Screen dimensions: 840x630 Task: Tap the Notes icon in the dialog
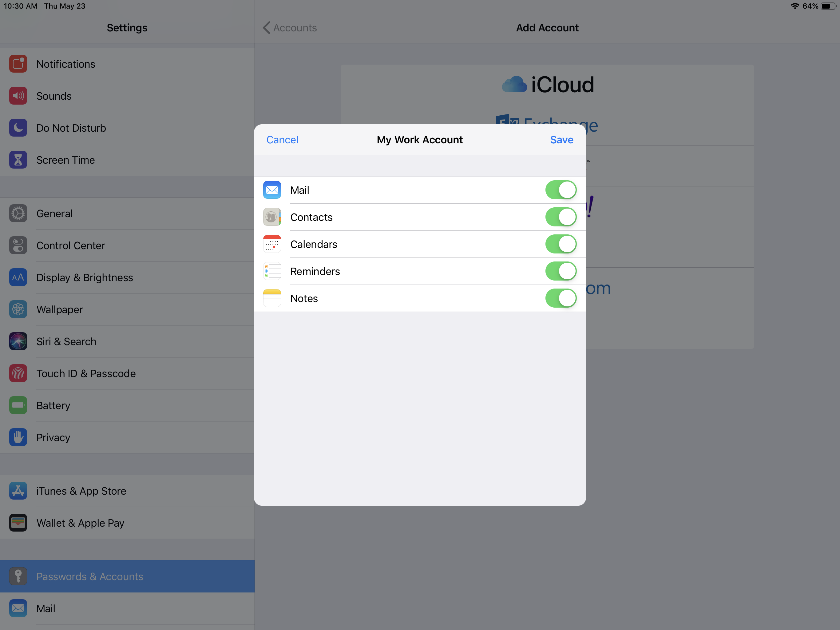[x=272, y=298]
